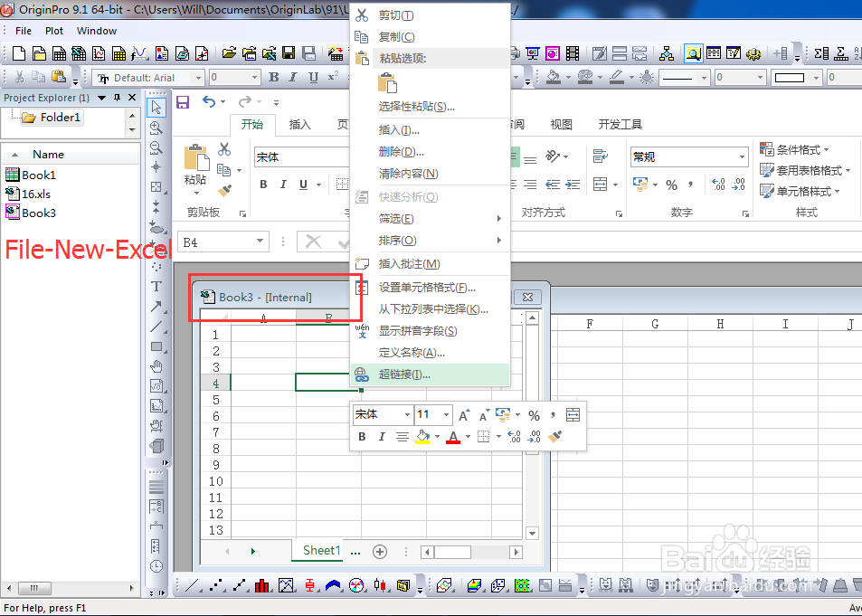
Task: Select the Line drawing tool
Action: point(156,327)
